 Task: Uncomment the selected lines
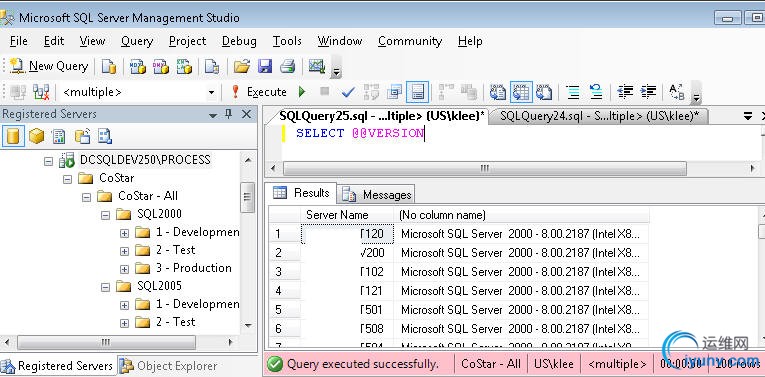596,92
